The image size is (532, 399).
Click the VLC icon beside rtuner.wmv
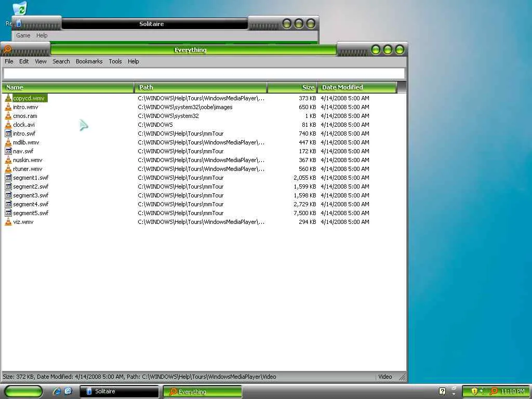8,169
